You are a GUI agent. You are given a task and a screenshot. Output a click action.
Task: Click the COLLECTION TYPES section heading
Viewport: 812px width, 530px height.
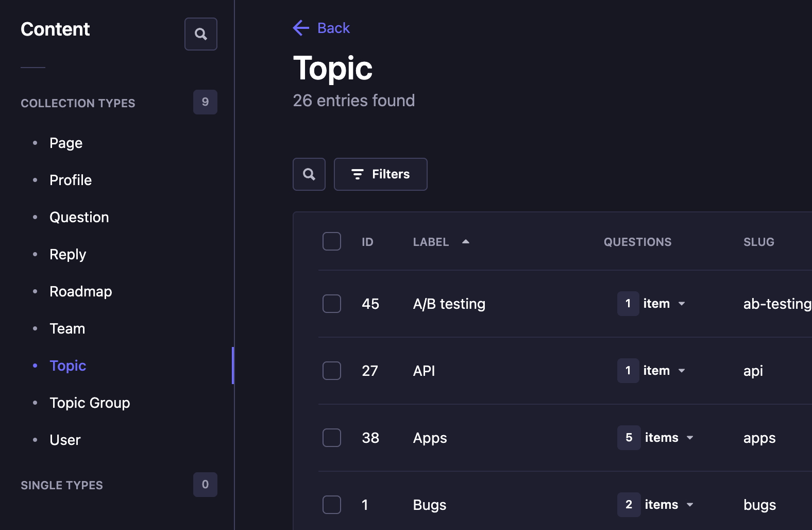(x=78, y=103)
